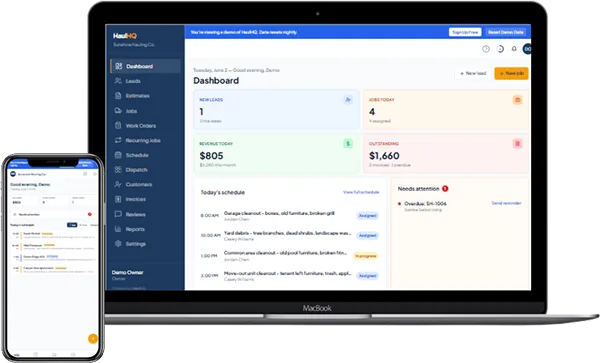Open Demo Owner profile in sidebar
The width and height of the screenshot is (600, 363).
[127, 275]
